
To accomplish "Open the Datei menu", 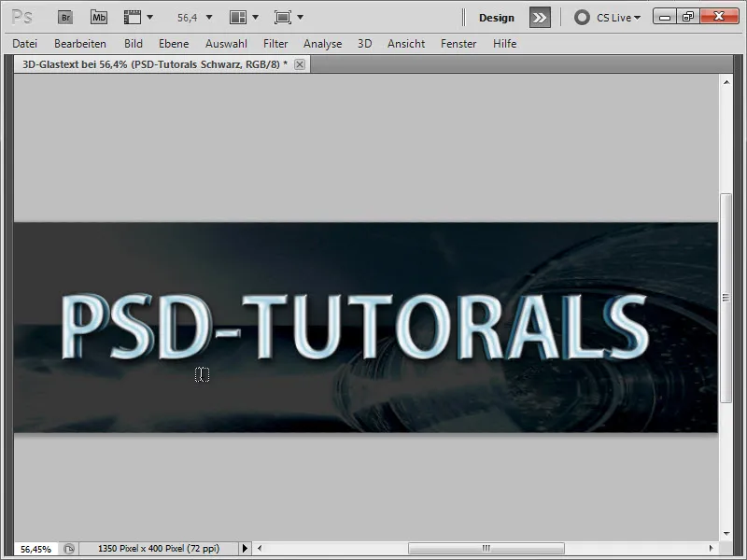I will click(25, 44).
